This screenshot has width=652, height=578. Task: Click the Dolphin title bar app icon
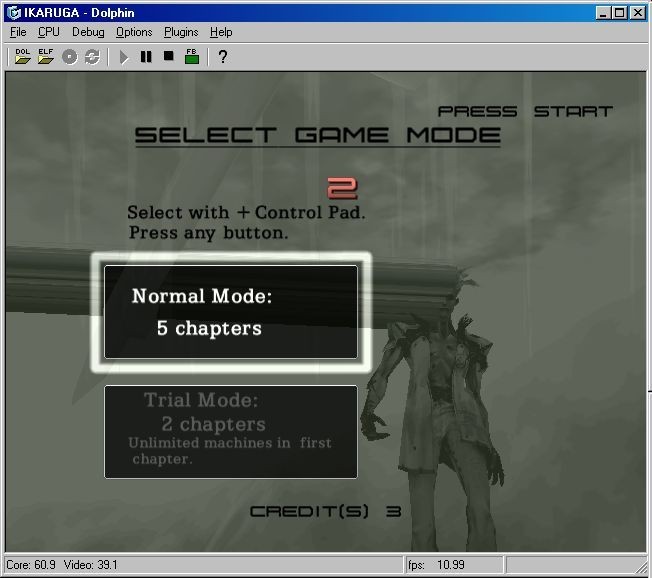click(x=14, y=13)
